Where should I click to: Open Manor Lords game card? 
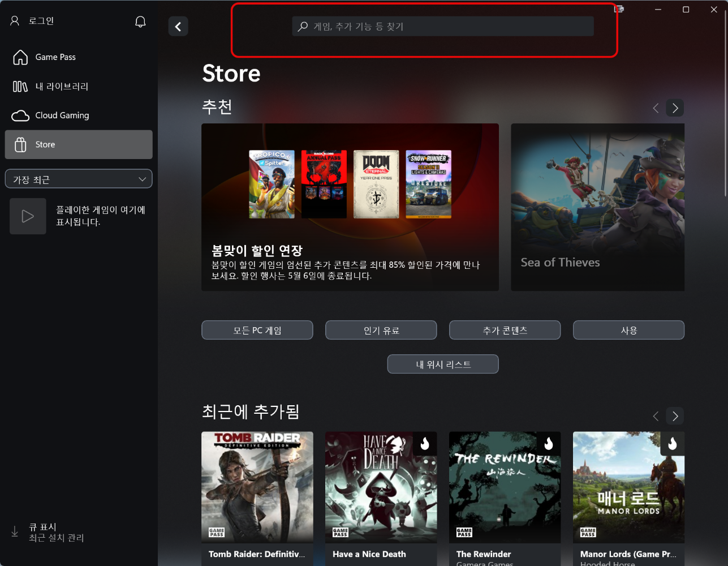628,498
